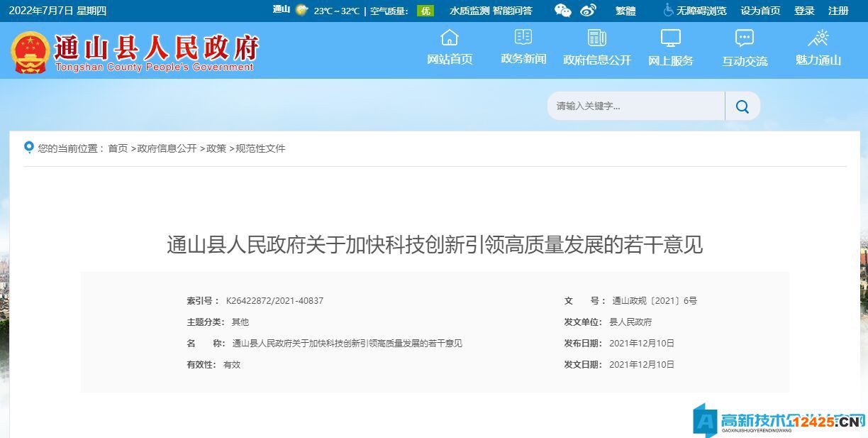
Task: Click the magnifier search icon
Action: (742, 106)
